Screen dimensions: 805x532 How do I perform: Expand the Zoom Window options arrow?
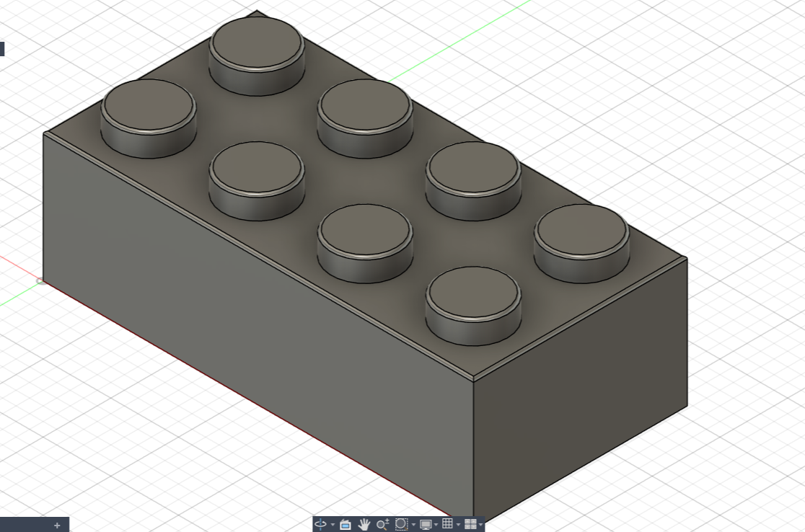413,524
